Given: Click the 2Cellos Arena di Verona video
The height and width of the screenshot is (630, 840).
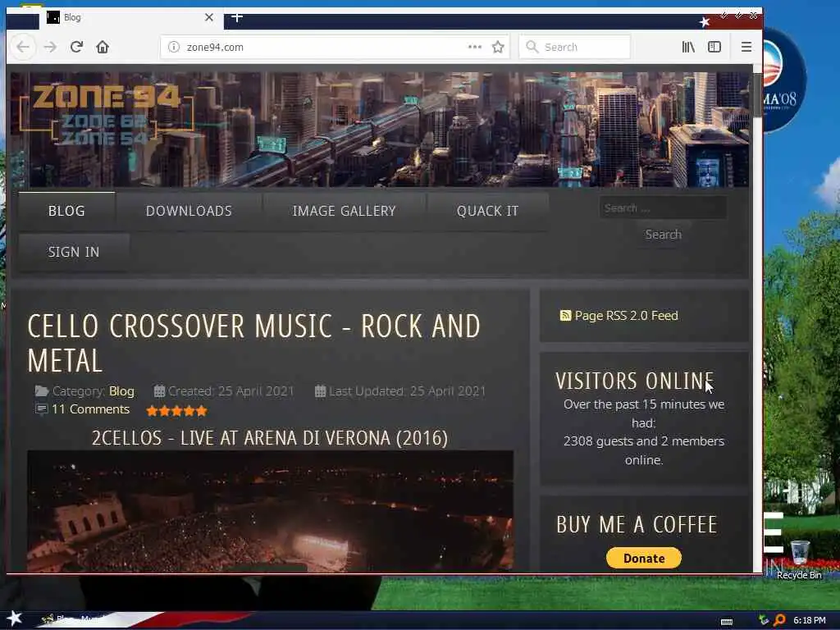Looking at the screenshot, I should [270, 511].
